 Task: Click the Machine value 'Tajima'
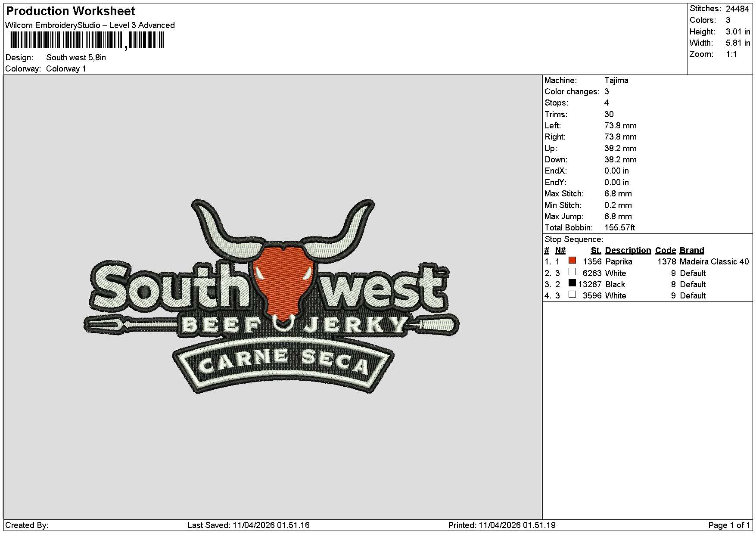tap(616, 81)
